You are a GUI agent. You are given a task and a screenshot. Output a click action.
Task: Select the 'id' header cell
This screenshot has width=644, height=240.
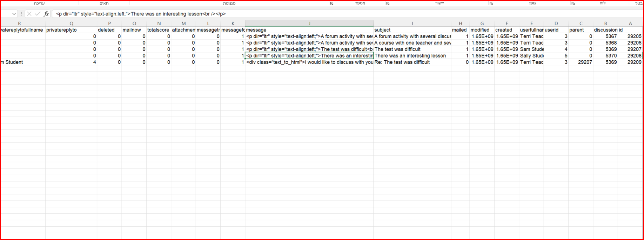click(630, 30)
